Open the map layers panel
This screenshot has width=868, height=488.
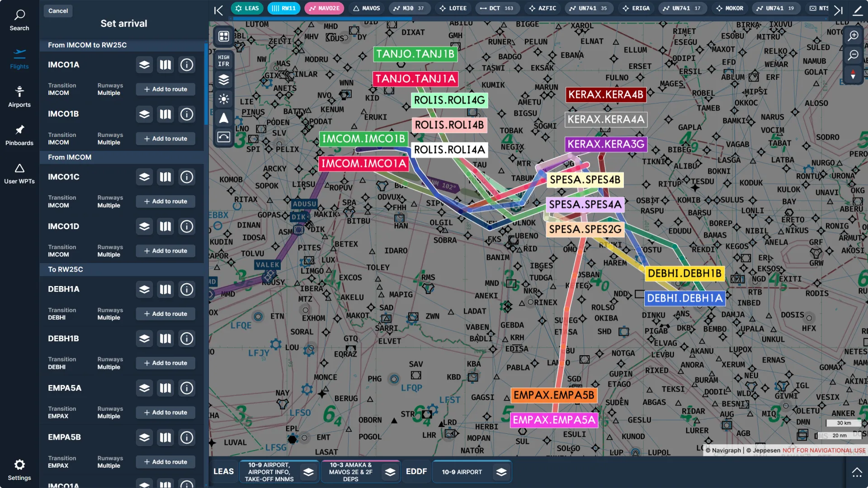point(224,80)
